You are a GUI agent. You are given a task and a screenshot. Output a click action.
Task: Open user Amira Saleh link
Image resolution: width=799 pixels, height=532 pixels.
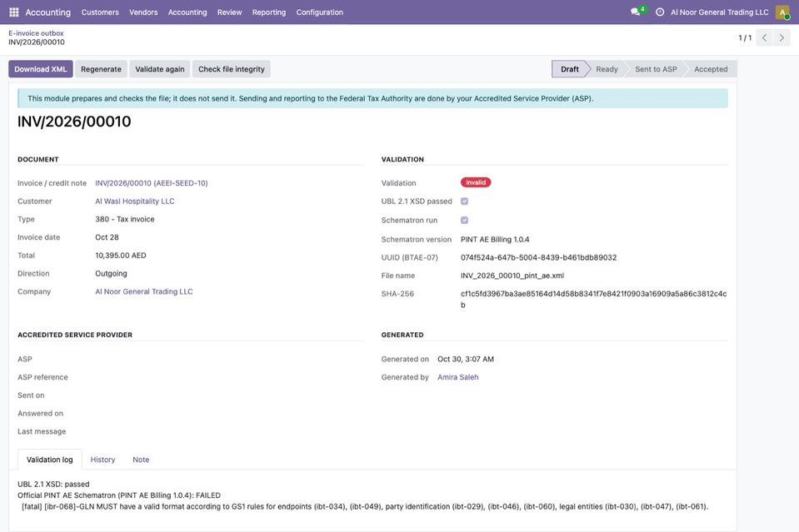[457, 377]
